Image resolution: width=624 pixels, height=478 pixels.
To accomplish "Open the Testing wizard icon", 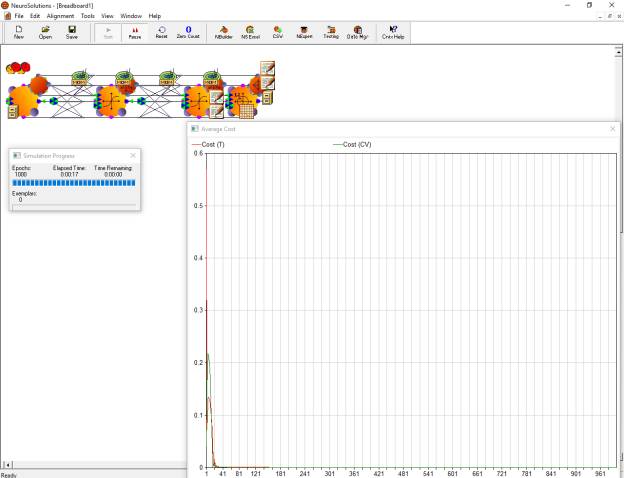I will point(330,32).
